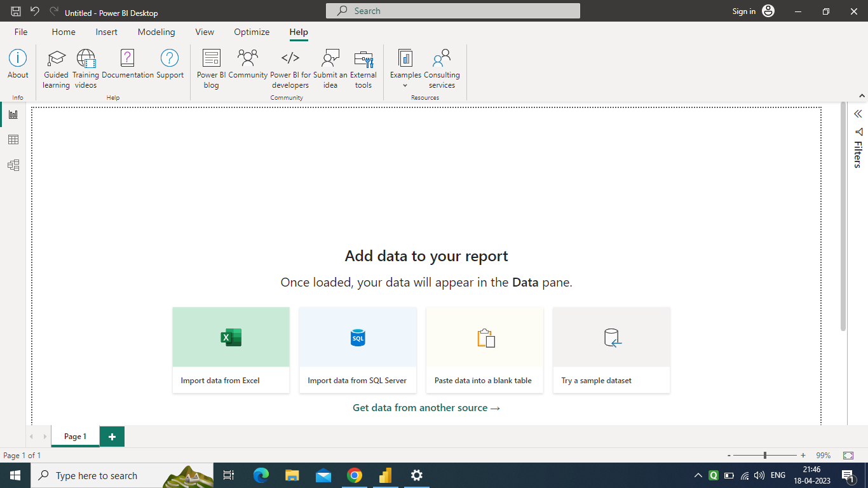Add a new report page
Viewport: 868px width, 488px height.
tap(112, 437)
